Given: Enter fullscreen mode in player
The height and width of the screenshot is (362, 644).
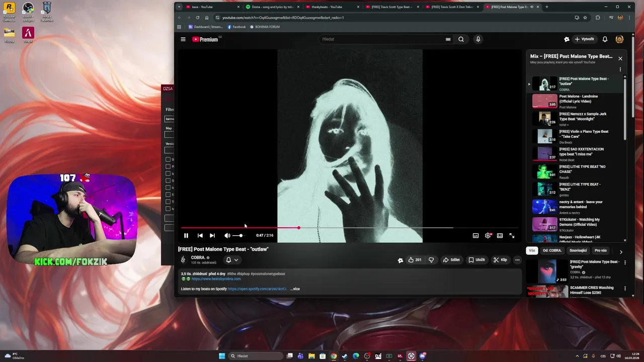Looking at the screenshot, I should [512, 235].
